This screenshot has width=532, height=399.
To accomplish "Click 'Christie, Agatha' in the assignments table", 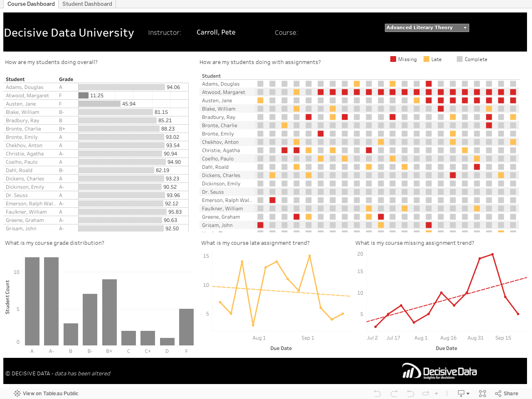I will (x=221, y=150).
